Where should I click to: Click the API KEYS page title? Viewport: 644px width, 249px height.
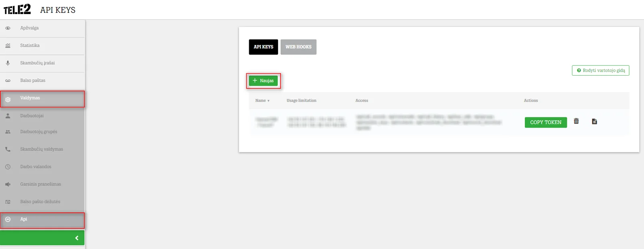(x=58, y=10)
